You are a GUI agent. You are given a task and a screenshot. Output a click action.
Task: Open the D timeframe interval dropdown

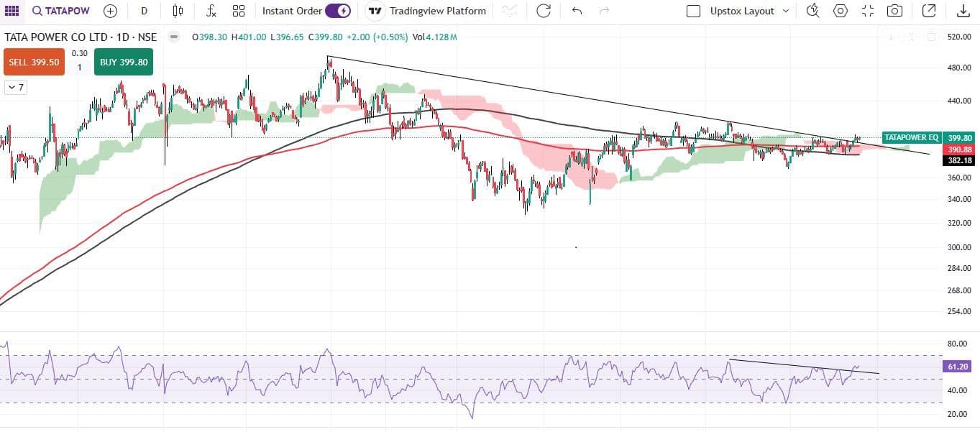(145, 11)
